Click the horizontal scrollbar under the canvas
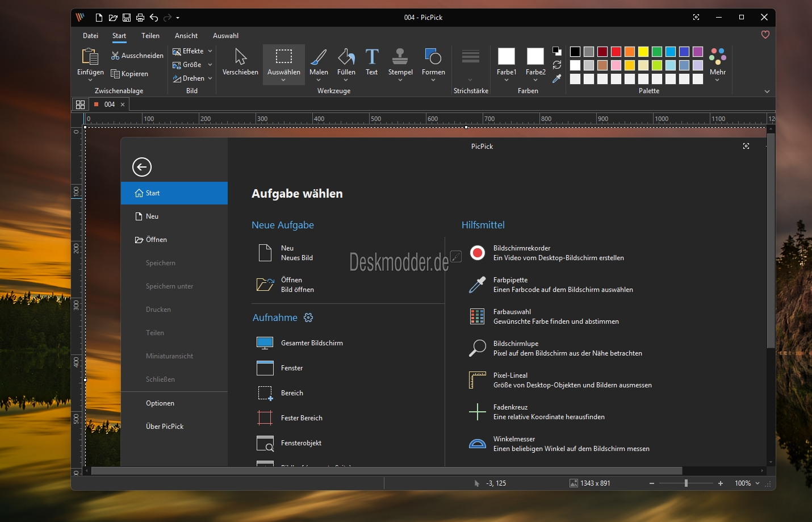This screenshot has height=522, width=812. 387,471
